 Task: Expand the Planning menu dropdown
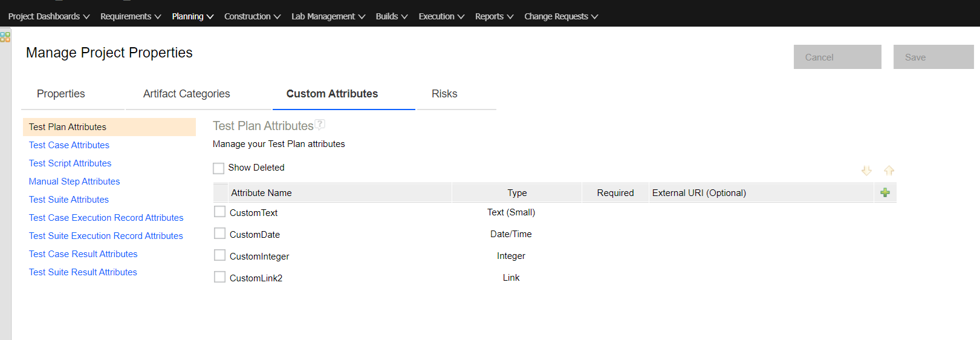click(192, 16)
